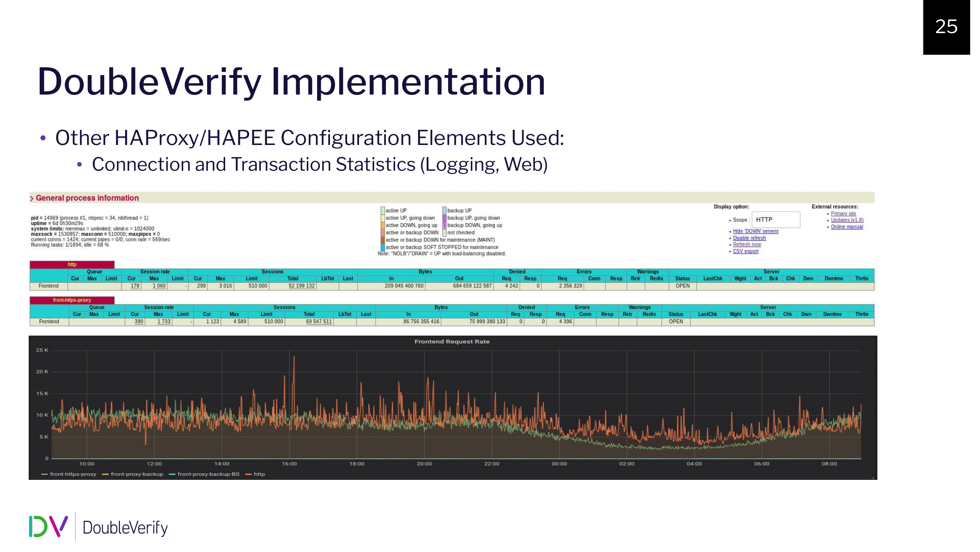Click the not checked legend swatch
Image resolution: width=980 pixels, height=552 pixels.
point(444,233)
